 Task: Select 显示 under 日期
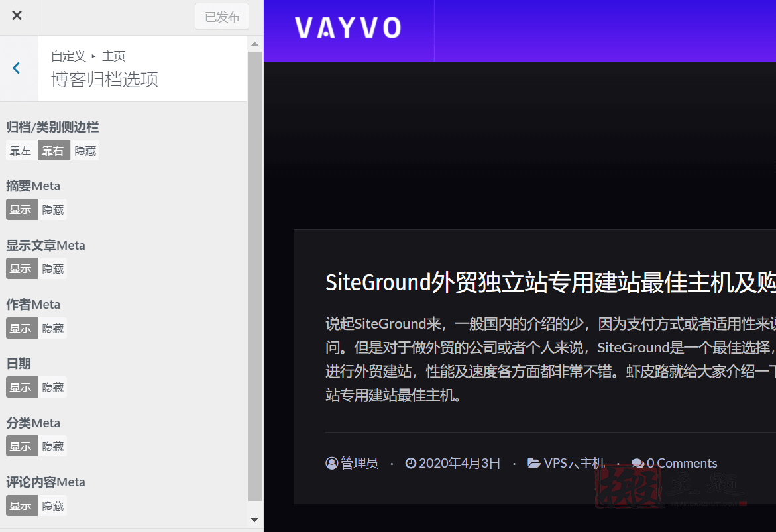[x=21, y=387]
